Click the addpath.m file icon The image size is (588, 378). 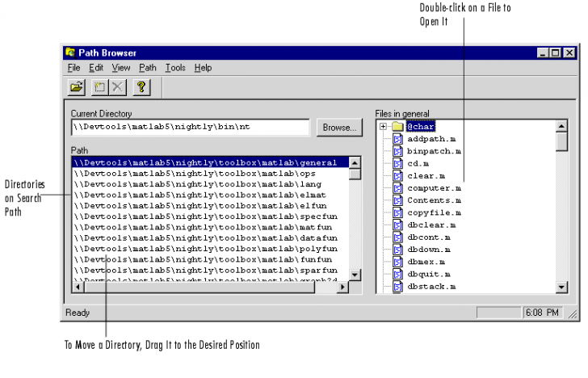coord(397,139)
